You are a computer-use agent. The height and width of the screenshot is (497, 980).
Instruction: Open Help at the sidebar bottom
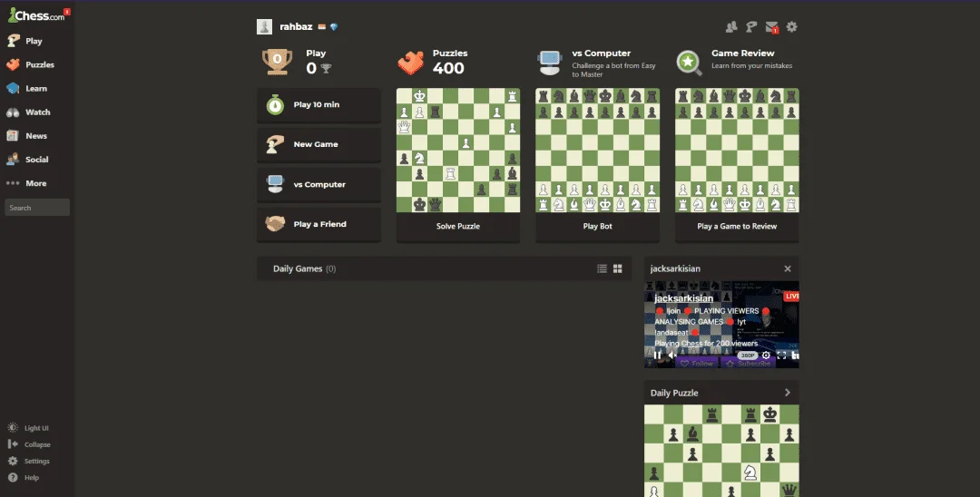pos(23,478)
